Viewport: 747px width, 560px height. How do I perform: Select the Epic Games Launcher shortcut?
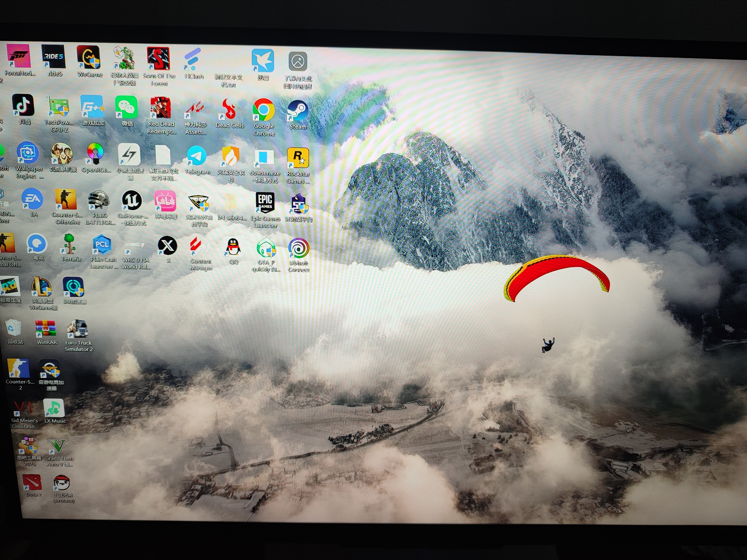pyautogui.click(x=265, y=203)
